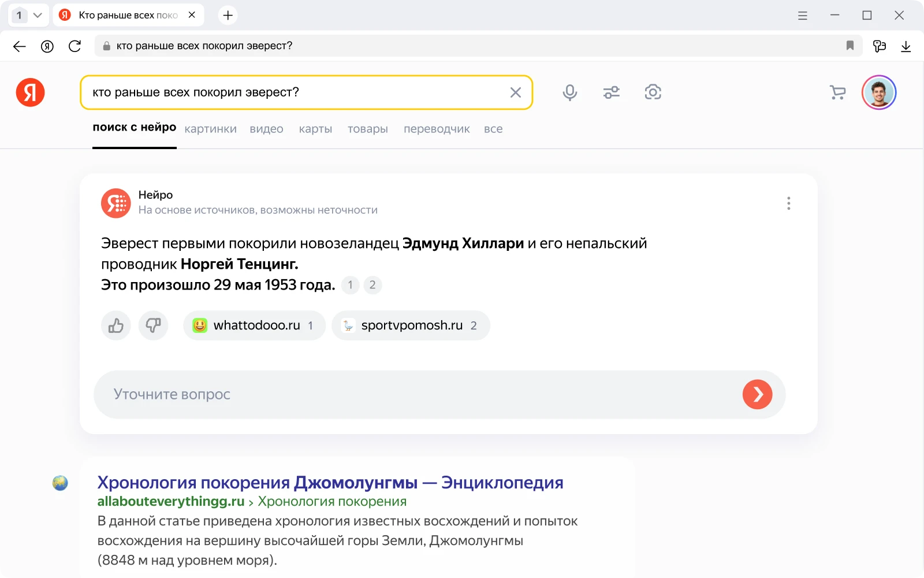The width and height of the screenshot is (924, 578).
Task: Open the Yandex home icon in toolbar
Action: click(x=47, y=46)
